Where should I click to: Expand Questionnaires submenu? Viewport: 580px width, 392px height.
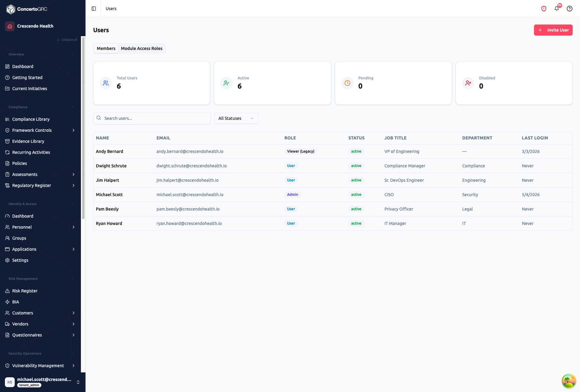74,335
